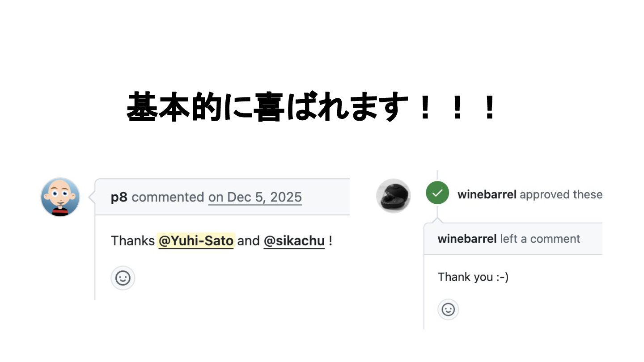Click the "on Dec 5, 2025" timestamp
Viewport: 644px width, 362px height.
[255, 197]
